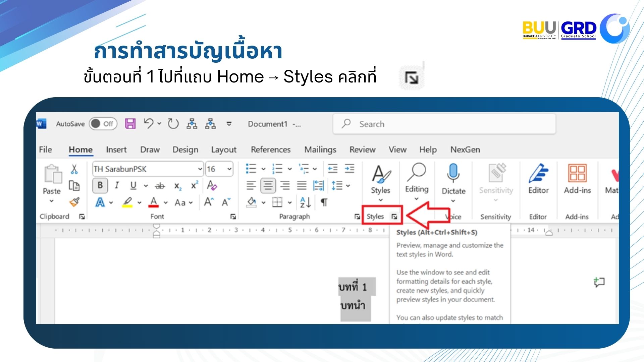Image resolution: width=644 pixels, height=362 pixels.
Task: Open the Insert ribbon tab
Action: (x=116, y=149)
